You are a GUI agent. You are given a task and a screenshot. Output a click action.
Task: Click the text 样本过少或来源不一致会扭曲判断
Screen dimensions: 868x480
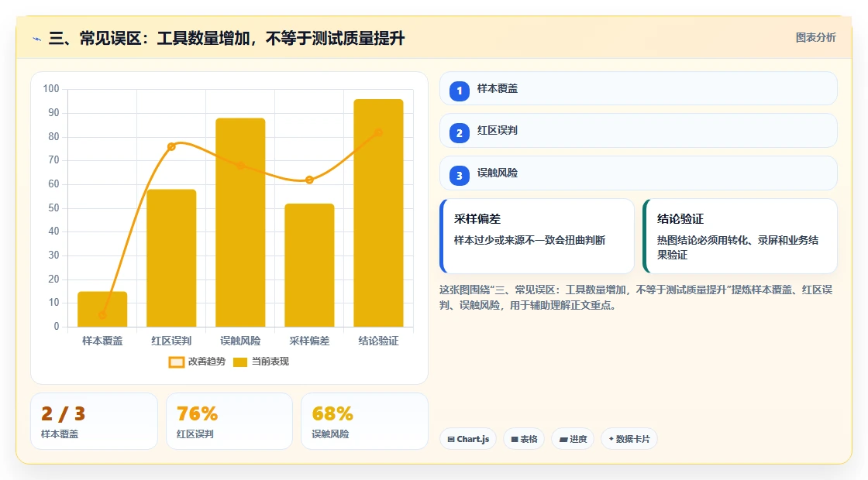pos(530,240)
